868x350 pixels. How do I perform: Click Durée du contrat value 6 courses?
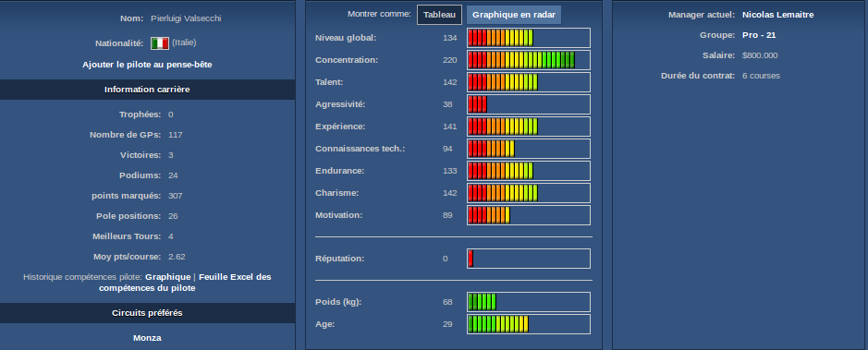(761, 76)
